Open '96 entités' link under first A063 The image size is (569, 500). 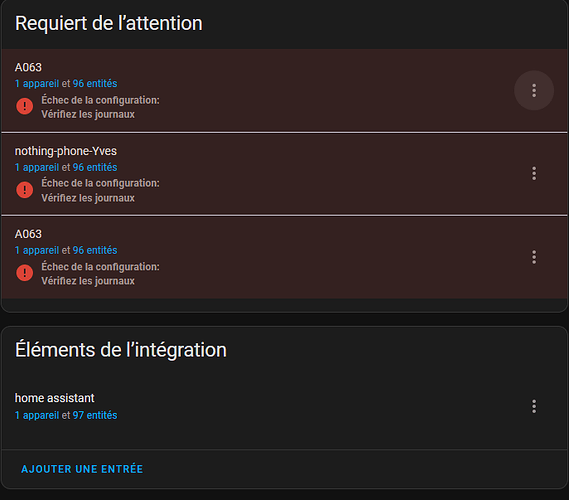point(95,83)
